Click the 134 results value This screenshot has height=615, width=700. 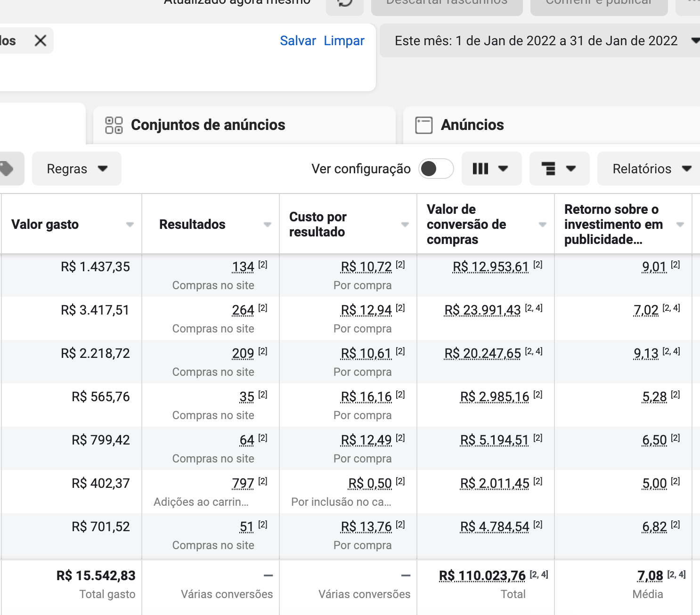point(243,267)
